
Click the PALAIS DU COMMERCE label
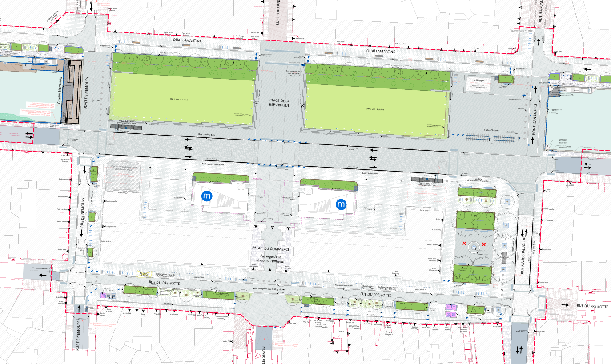pyautogui.click(x=271, y=249)
